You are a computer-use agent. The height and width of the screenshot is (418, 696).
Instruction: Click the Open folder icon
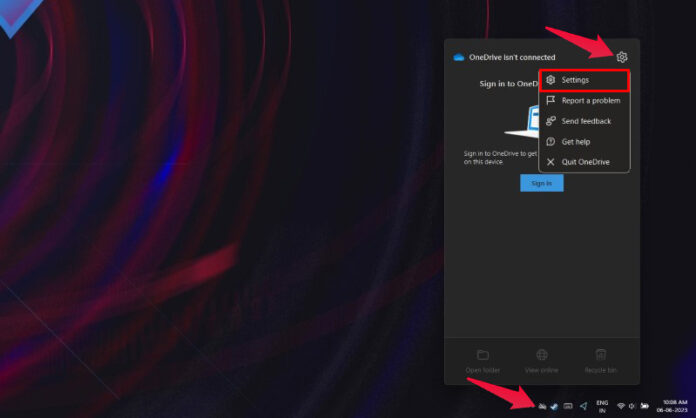[482, 359]
